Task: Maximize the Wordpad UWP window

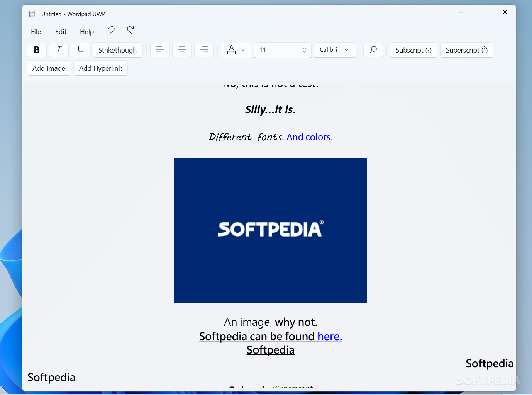Action: tap(483, 12)
